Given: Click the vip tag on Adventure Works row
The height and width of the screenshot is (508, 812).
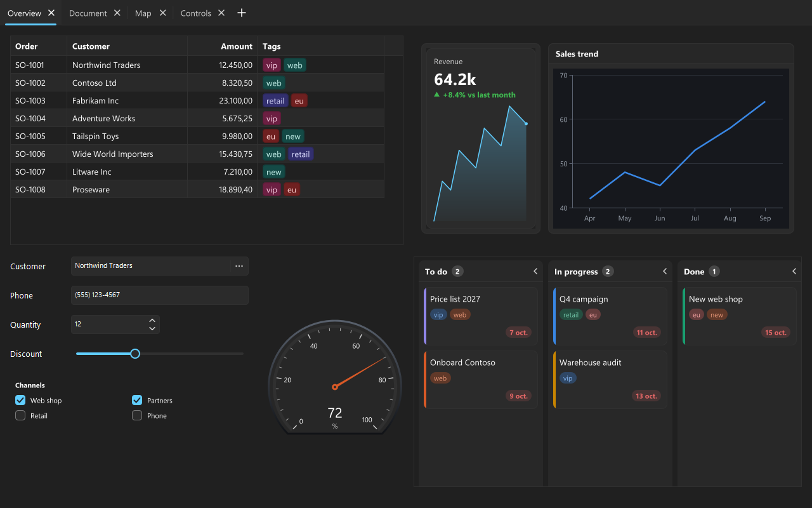Looking at the screenshot, I should [x=272, y=119].
